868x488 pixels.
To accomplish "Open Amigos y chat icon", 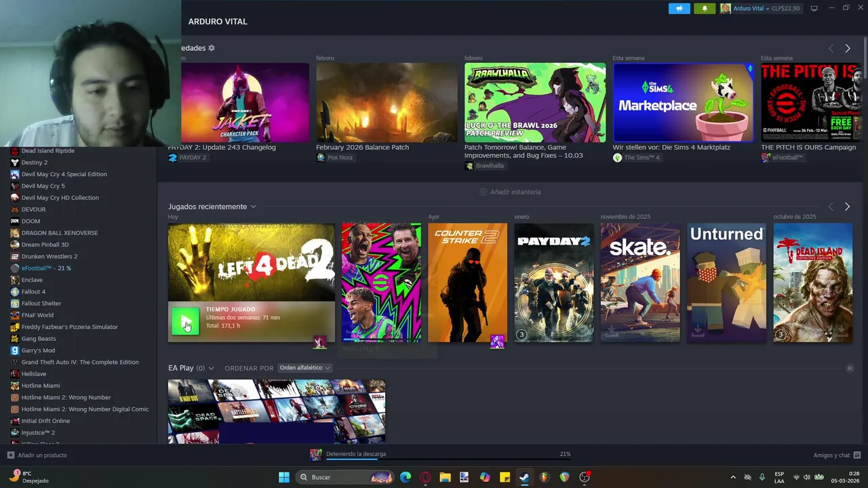I will [x=857, y=455].
